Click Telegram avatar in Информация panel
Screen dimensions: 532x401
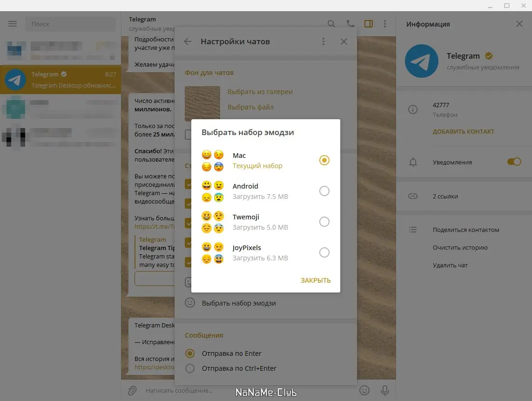(x=422, y=61)
